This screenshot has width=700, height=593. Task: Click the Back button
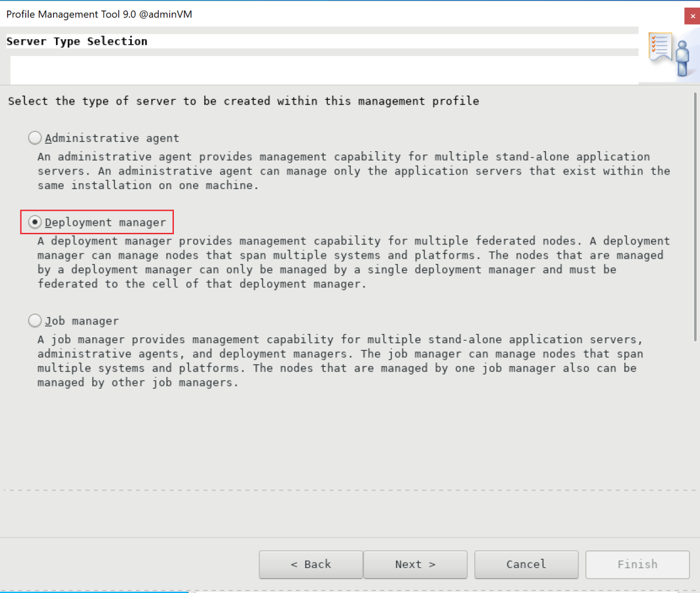pos(310,564)
